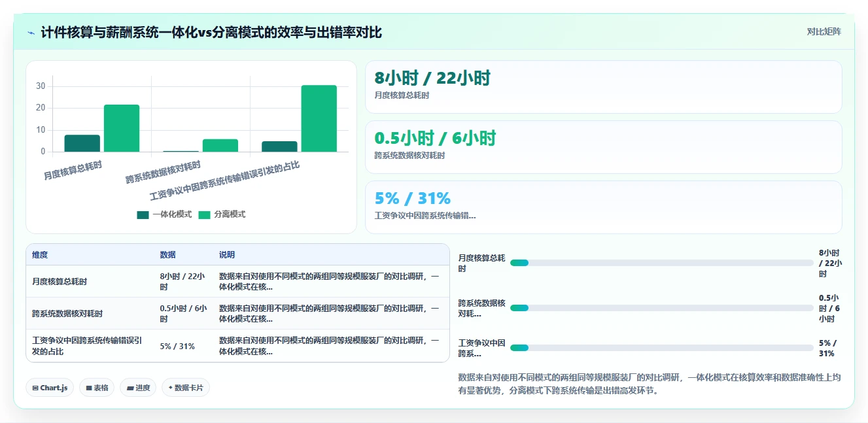
Task: Click the description cell in 月度核算总耗时 row
Action: click(331, 282)
